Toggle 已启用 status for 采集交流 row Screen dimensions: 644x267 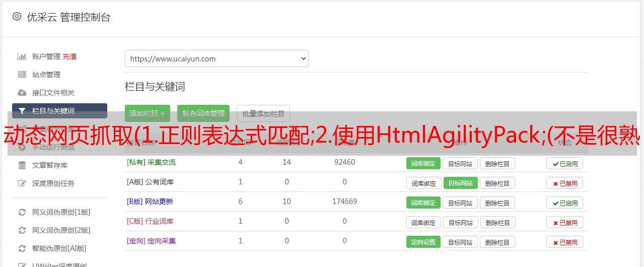pyautogui.click(x=564, y=163)
